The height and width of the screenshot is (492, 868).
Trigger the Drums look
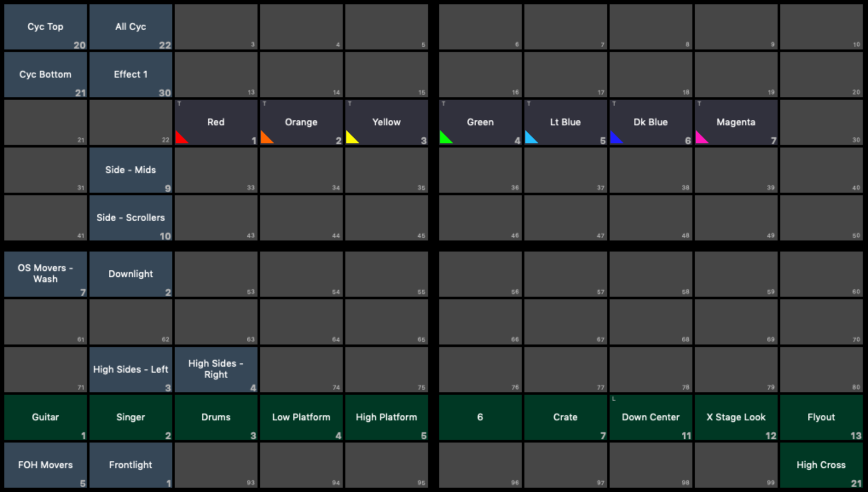pos(216,417)
